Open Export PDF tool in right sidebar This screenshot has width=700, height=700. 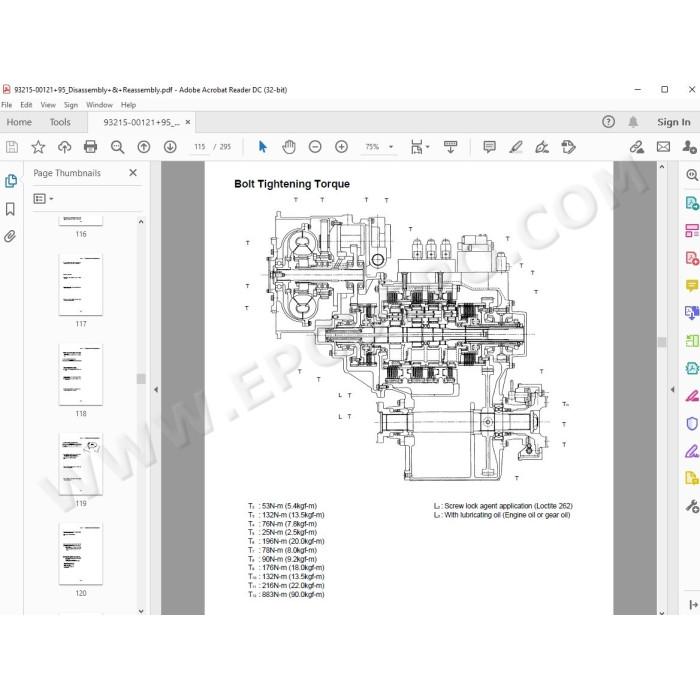[x=692, y=203]
